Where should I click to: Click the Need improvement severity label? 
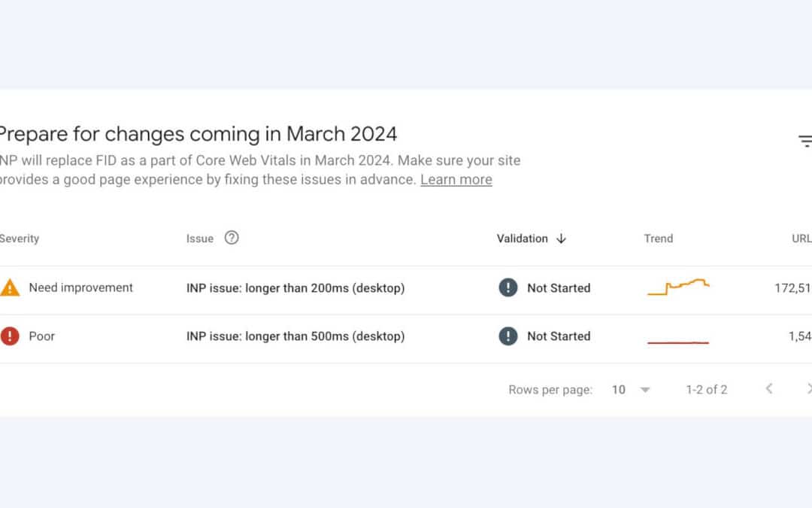[80, 287]
